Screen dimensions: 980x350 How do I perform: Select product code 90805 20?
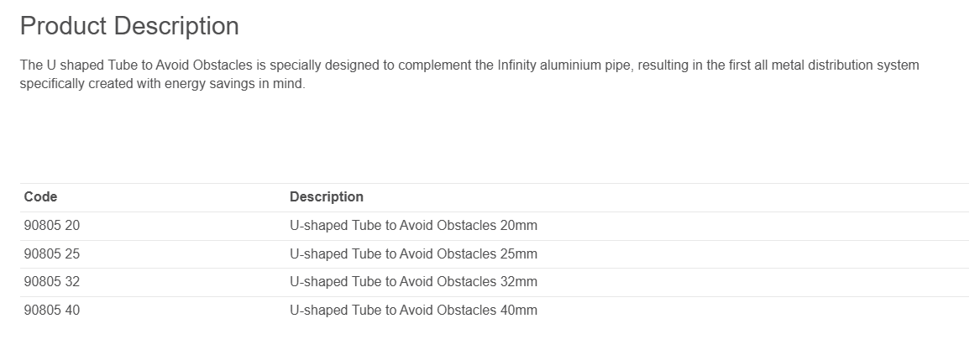[x=52, y=225]
